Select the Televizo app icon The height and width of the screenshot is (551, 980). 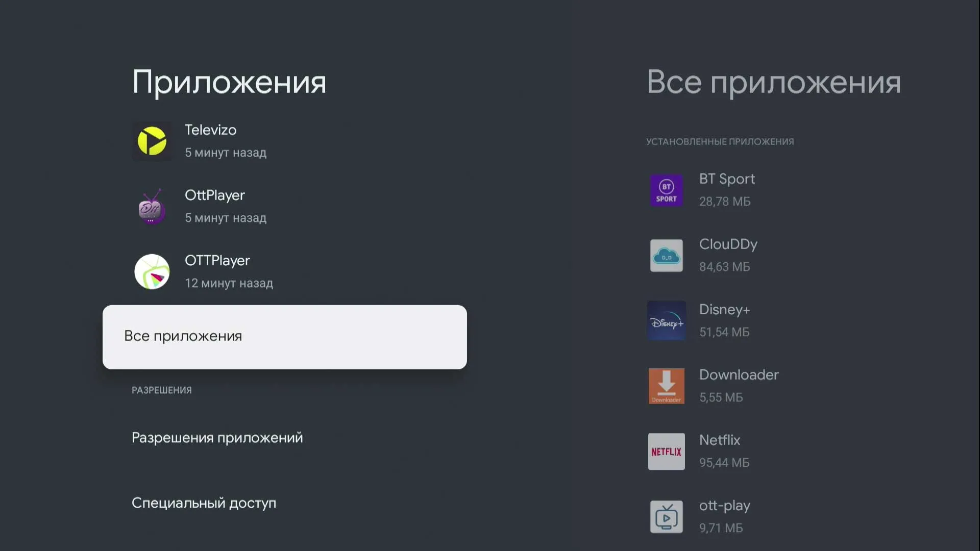(x=152, y=141)
